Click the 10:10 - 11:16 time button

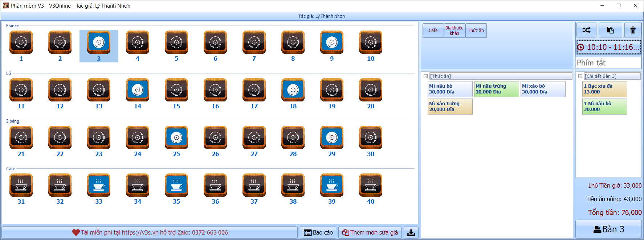point(608,47)
